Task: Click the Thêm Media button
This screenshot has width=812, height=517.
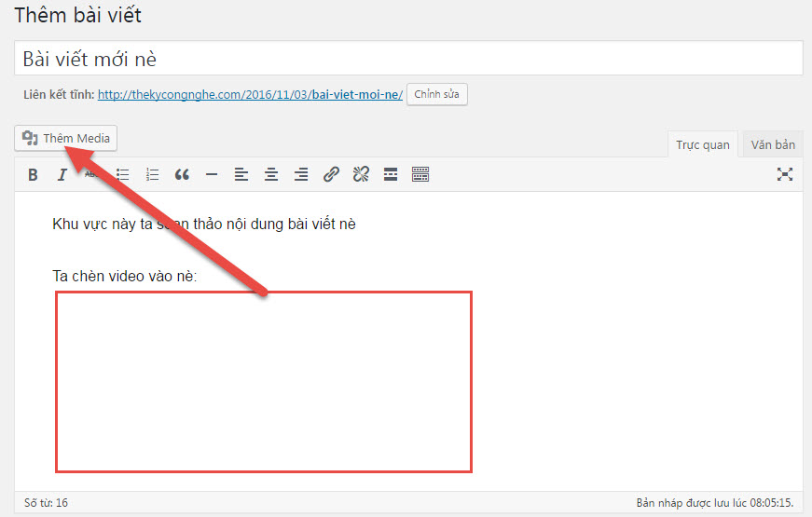Action: pos(66,139)
